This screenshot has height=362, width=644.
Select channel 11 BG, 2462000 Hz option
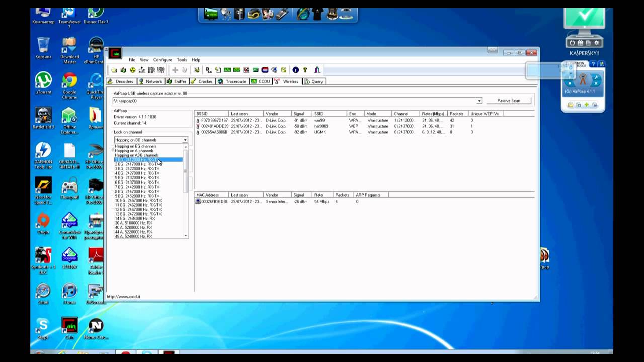click(148, 205)
